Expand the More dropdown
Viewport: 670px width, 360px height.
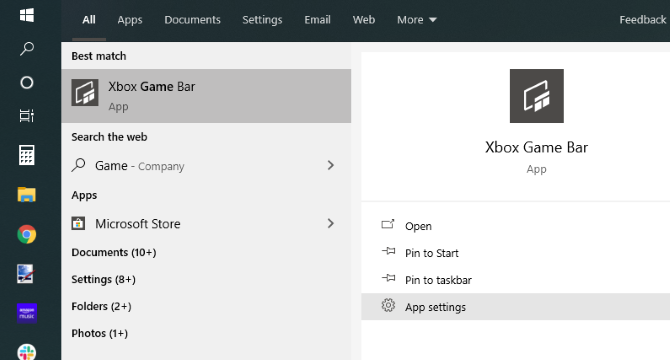coord(417,20)
